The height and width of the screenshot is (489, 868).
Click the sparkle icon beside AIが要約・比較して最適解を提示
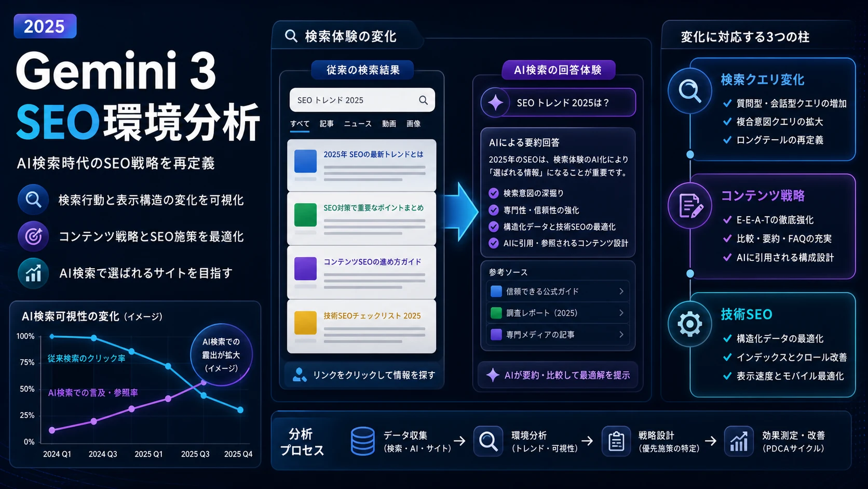point(493,375)
